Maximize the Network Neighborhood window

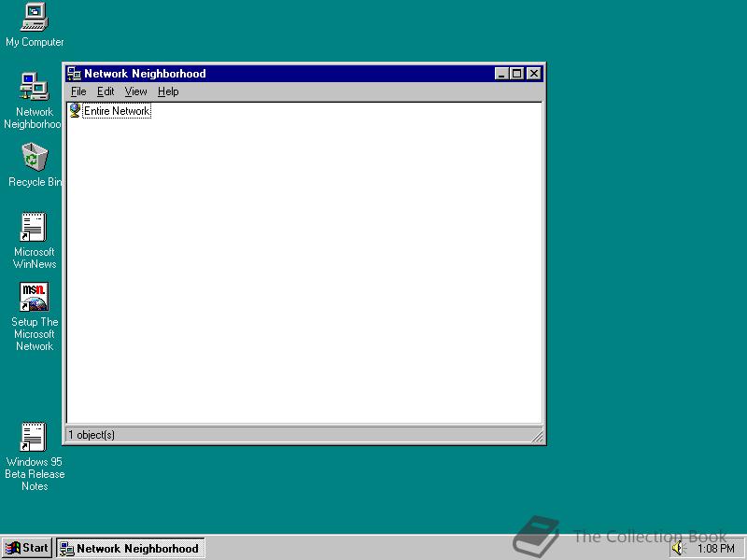pos(517,74)
